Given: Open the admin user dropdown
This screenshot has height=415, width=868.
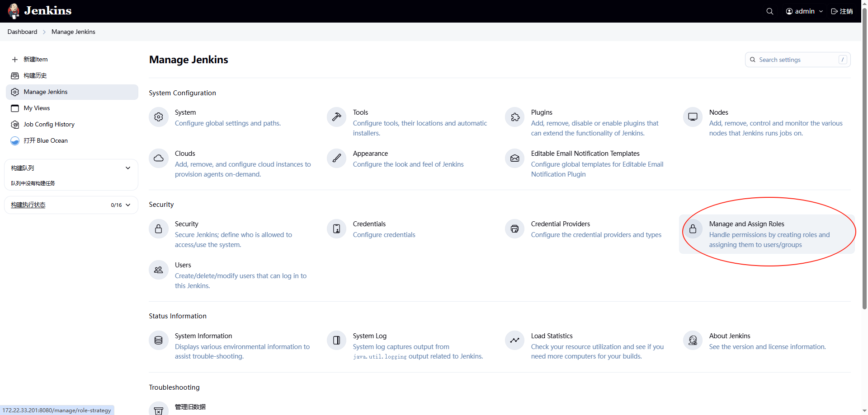Looking at the screenshot, I should (x=804, y=11).
